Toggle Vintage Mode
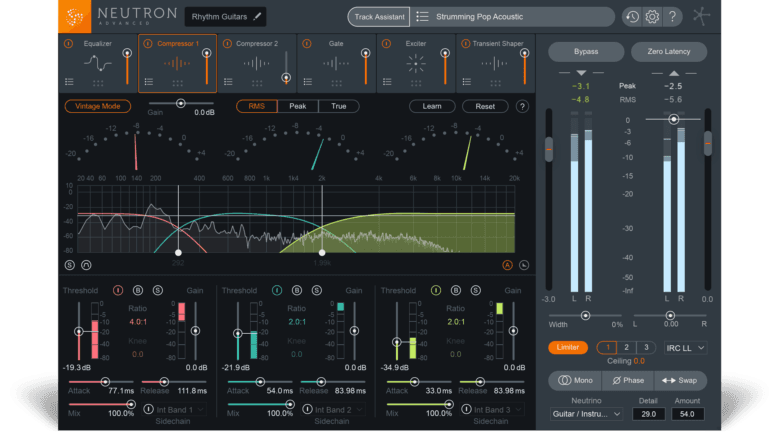779x437 pixels. point(98,106)
